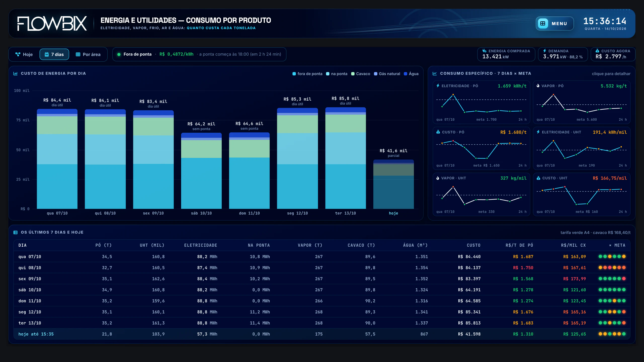The image size is (644, 362).
Task: Toggle the Cavaco legend series
Action: click(x=360, y=74)
